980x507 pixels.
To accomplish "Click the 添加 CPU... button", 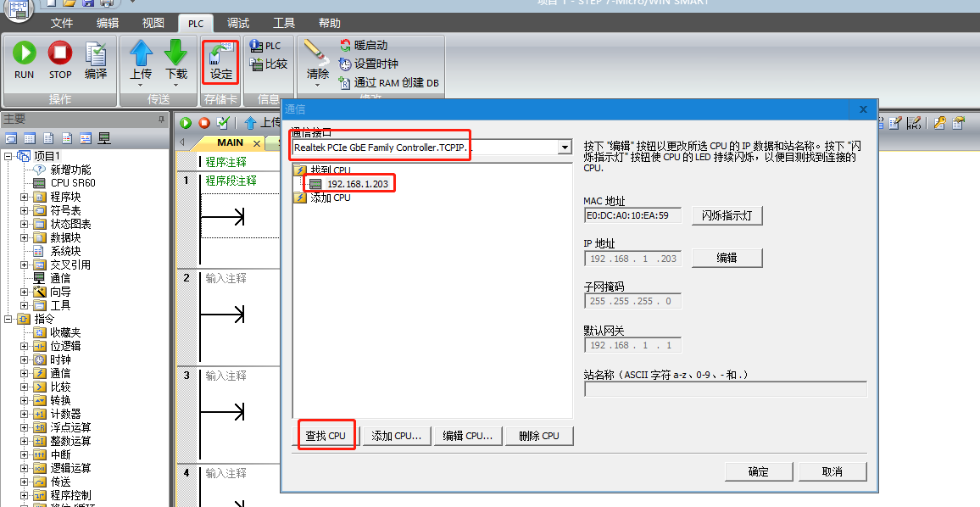I will 396,436.
